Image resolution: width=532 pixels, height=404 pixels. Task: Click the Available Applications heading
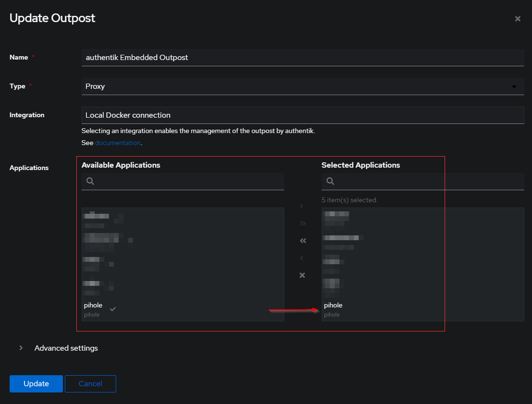121,165
